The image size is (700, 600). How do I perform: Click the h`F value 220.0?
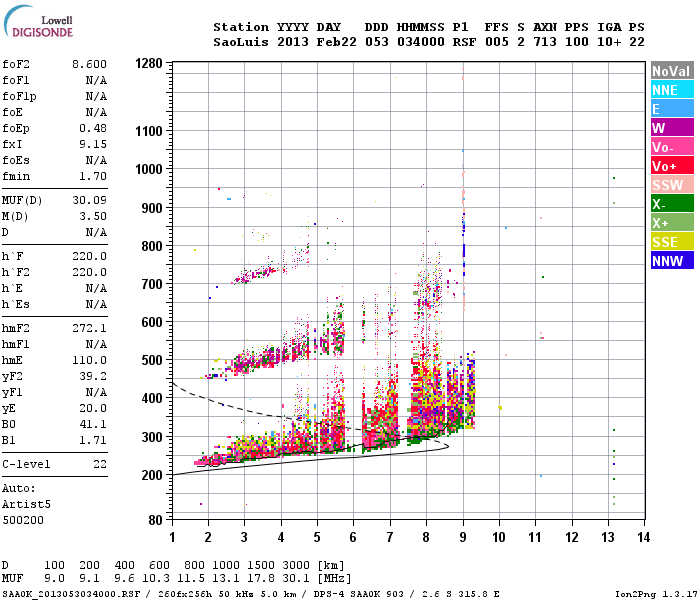pyautogui.click(x=89, y=256)
